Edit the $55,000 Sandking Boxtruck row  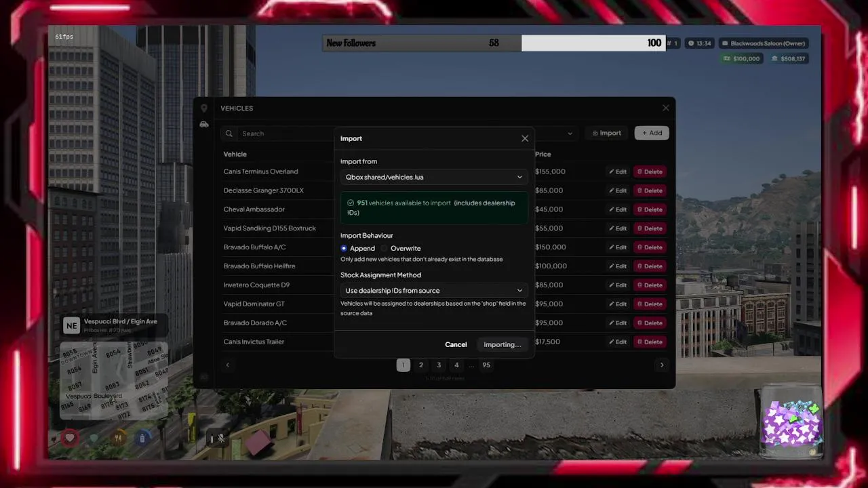click(617, 228)
